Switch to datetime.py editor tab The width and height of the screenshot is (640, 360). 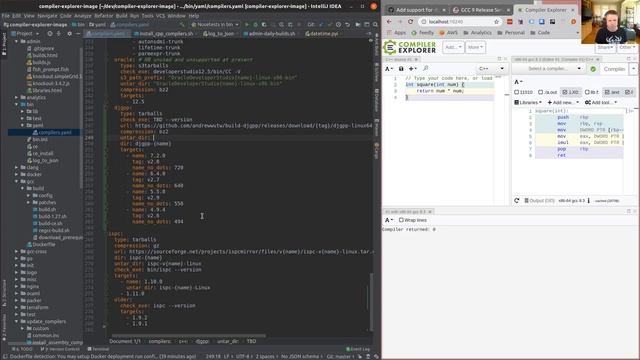[322, 33]
